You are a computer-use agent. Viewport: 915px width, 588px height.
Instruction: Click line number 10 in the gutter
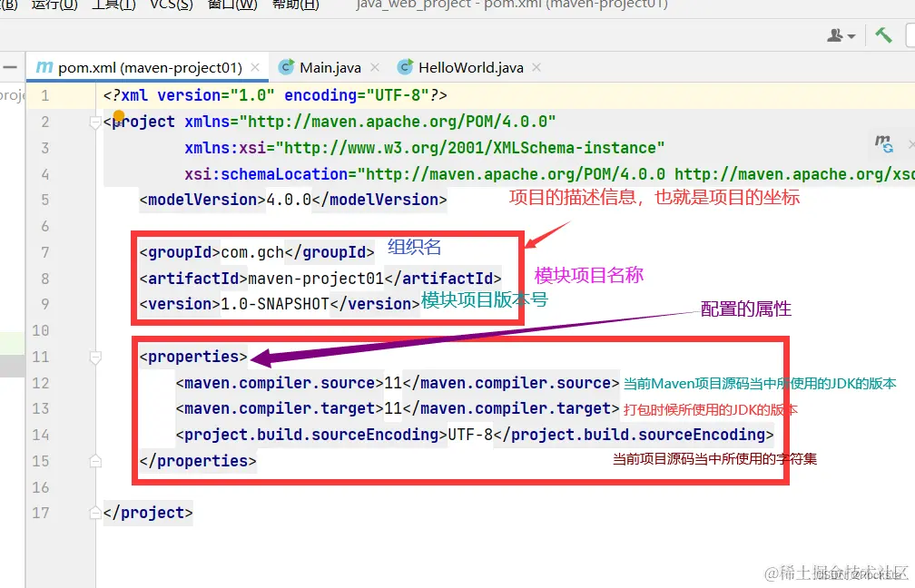[x=40, y=330]
